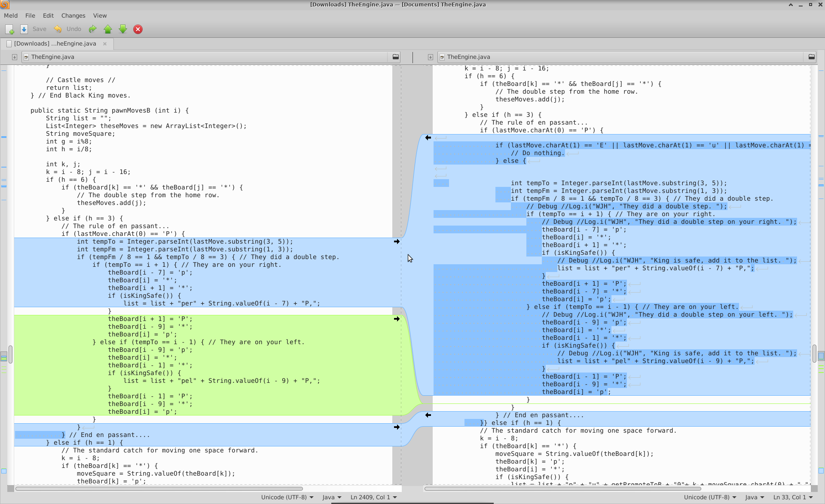The image size is (825, 504).
Task: Click the green redo arrow icon
Action: coord(92,29)
